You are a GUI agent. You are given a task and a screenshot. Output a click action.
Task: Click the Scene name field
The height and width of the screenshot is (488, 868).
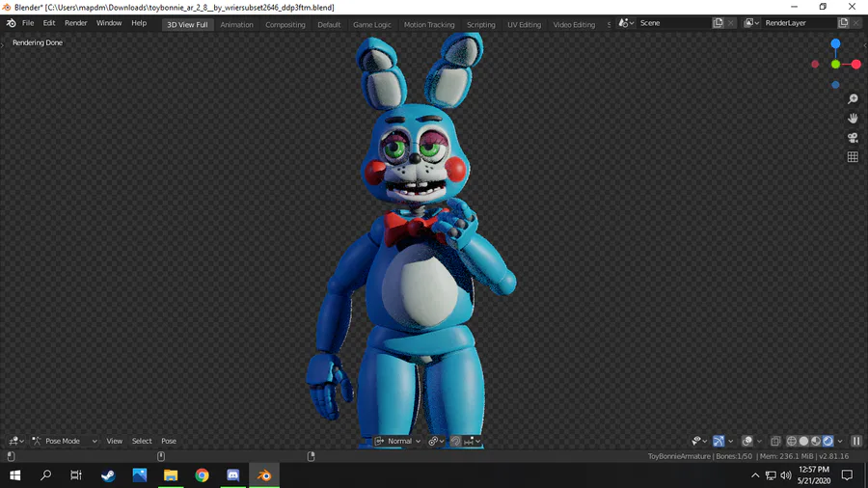673,23
